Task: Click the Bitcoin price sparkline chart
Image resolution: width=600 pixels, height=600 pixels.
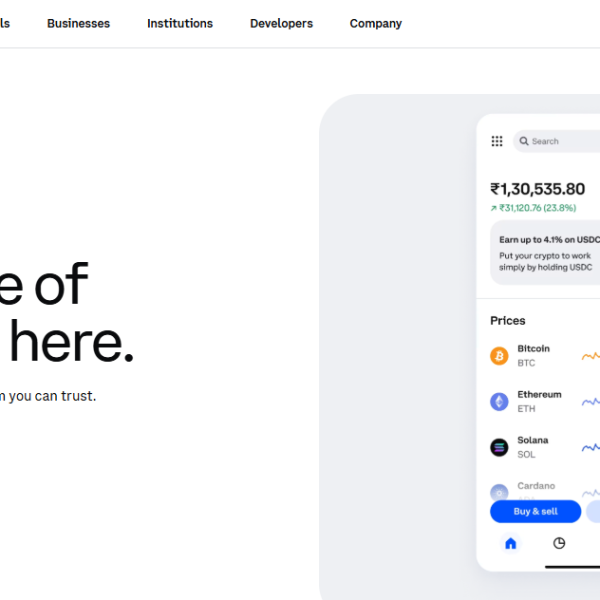Action: (x=591, y=356)
